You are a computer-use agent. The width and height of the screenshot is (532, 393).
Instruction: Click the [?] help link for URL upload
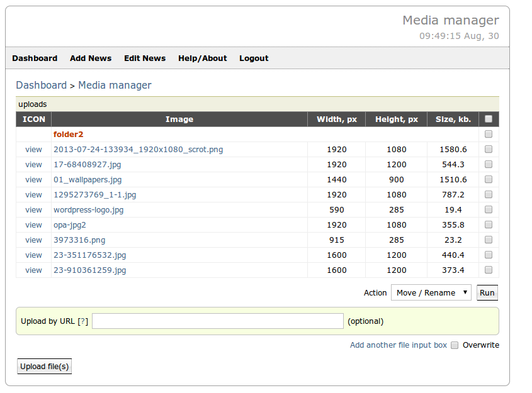click(x=82, y=321)
